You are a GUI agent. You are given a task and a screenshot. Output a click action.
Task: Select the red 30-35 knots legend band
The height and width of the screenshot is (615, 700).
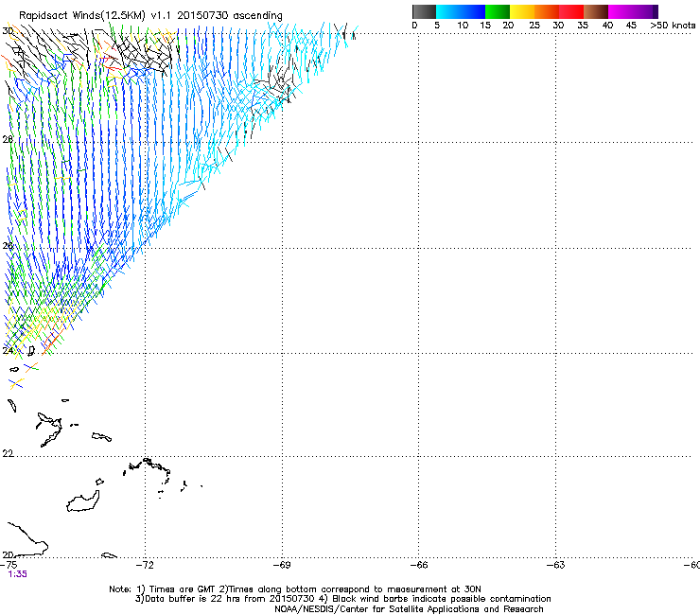pyautogui.click(x=571, y=11)
